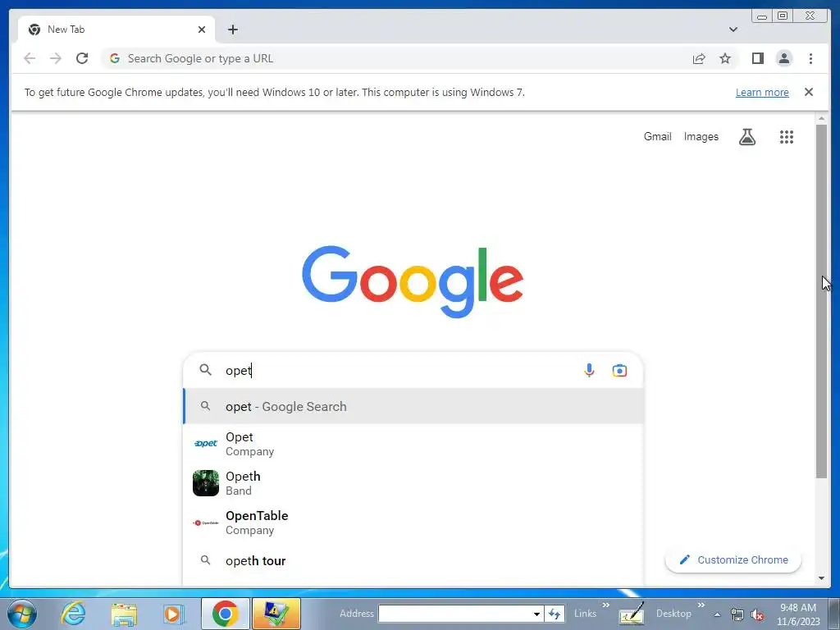
Task: Click the network tray icon
Action: coord(737,615)
